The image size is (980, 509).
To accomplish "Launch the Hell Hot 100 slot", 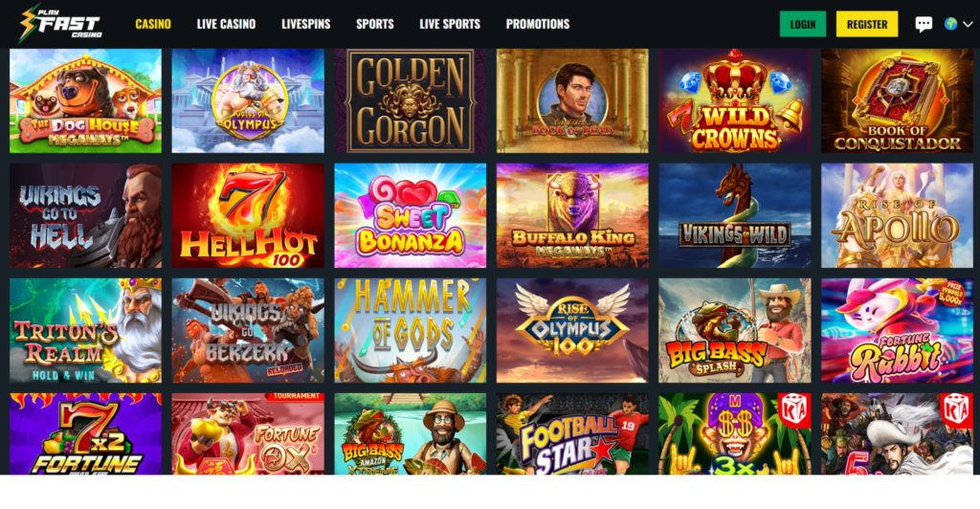I will click(248, 215).
